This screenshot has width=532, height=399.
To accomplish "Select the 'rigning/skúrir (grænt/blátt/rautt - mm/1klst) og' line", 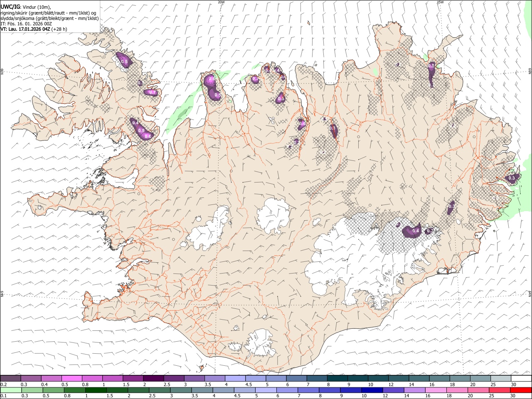I will click(x=48, y=13).
